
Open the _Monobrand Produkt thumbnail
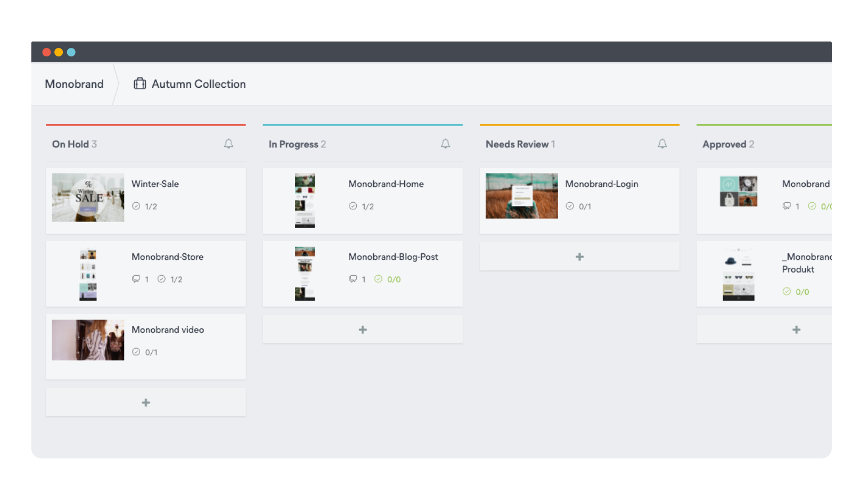coord(739,274)
